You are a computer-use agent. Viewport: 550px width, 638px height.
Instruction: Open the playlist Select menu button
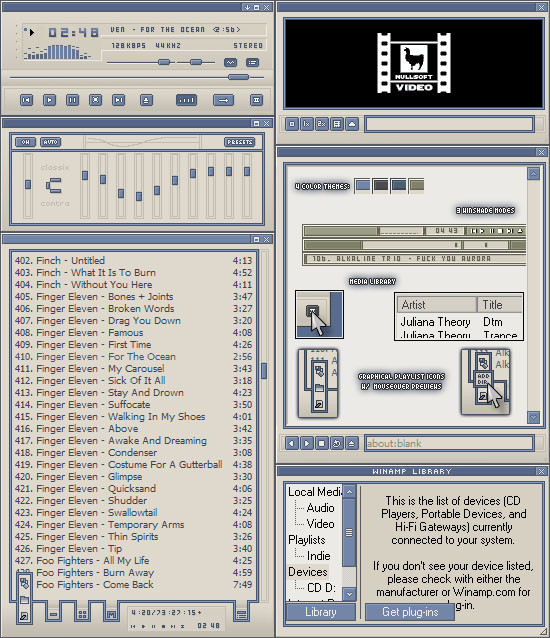click(82, 614)
